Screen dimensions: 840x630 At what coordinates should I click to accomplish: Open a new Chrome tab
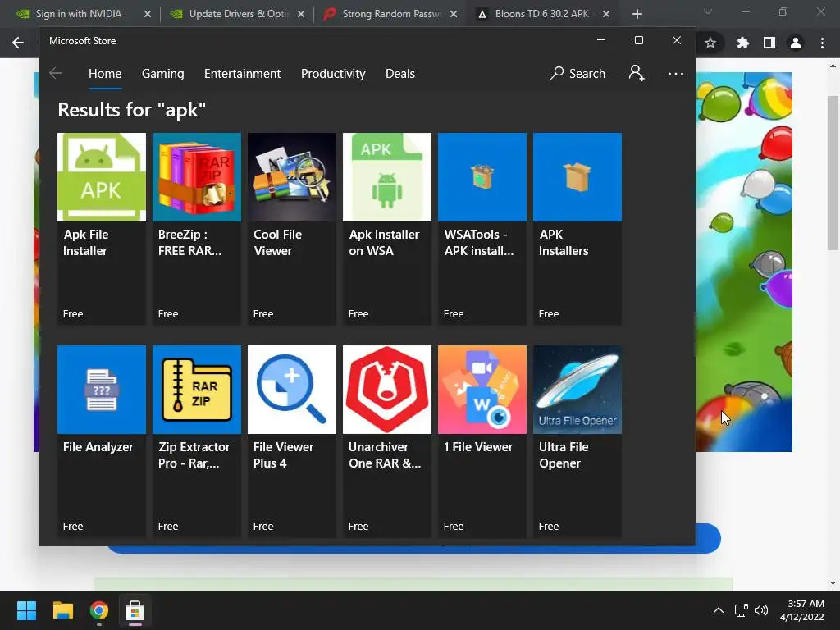637,14
